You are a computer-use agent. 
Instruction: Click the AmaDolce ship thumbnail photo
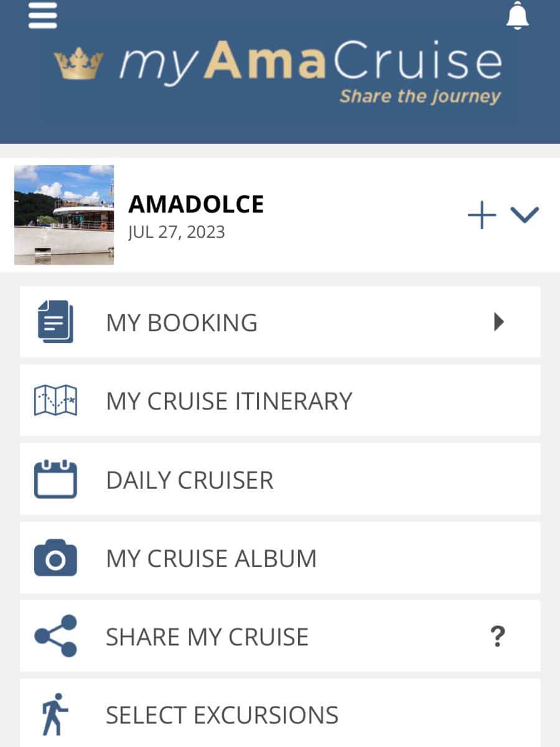point(64,215)
